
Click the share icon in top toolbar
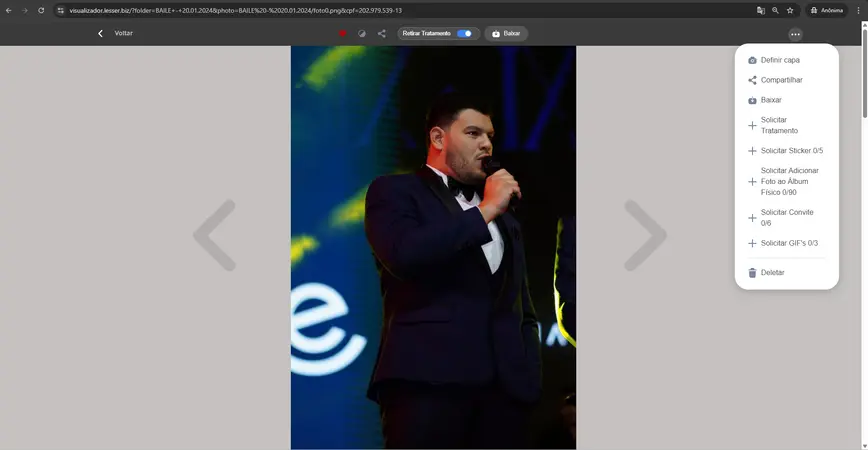point(381,33)
